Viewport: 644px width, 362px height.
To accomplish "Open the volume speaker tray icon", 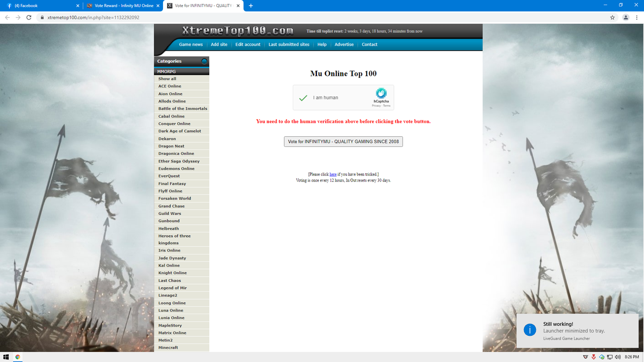I will (x=617, y=357).
